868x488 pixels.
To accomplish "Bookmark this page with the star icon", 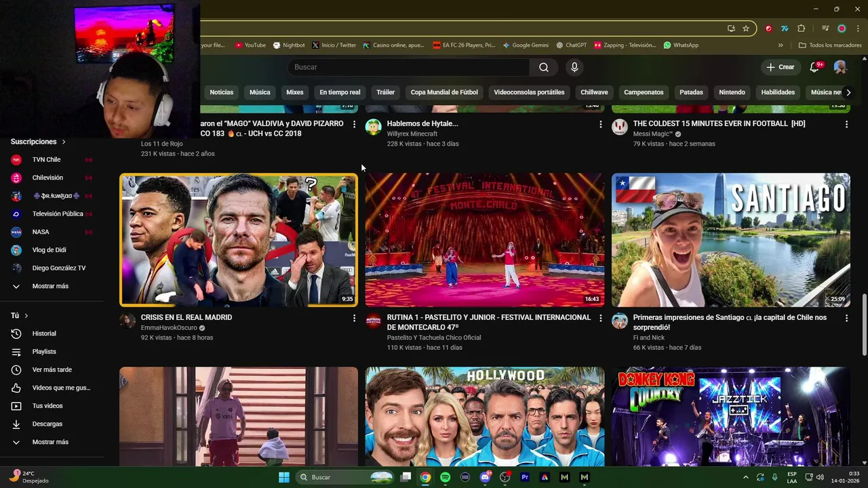I will 746,28.
